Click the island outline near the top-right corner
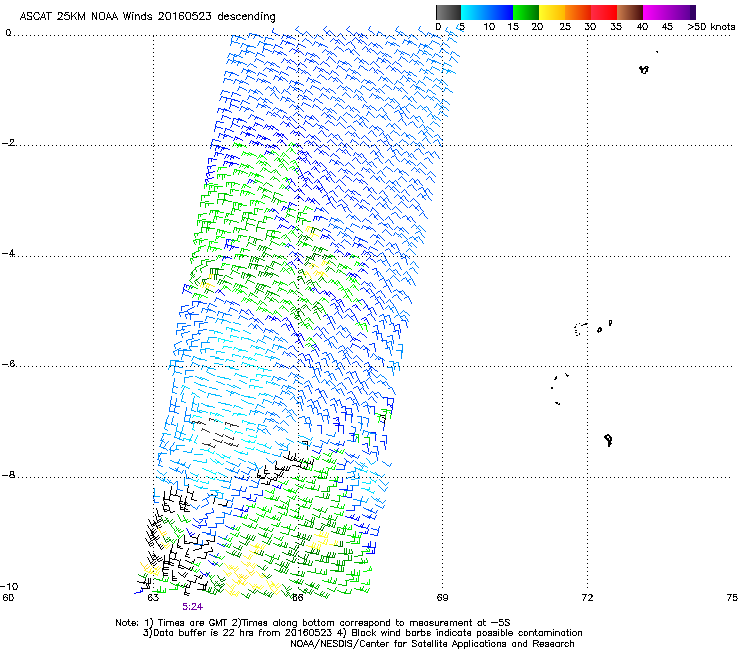This screenshot has width=740, height=650. click(x=644, y=69)
